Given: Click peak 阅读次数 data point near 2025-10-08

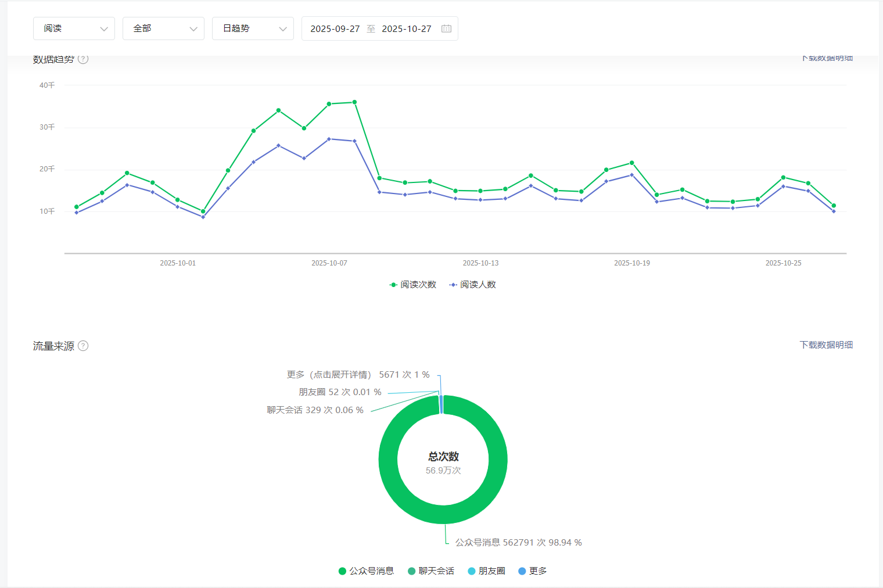Looking at the screenshot, I should [x=354, y=102].
